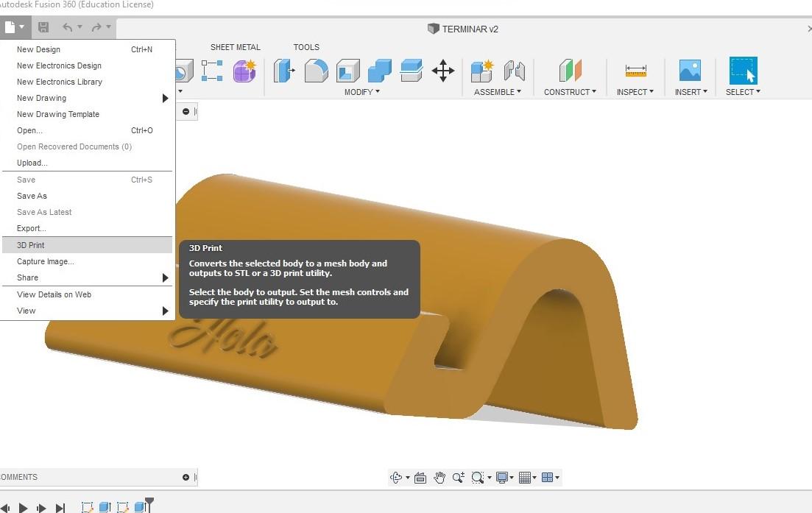The image size is (812, 513).
Task: Select the last extrude feature in timeline
Action: coord(141,507)
